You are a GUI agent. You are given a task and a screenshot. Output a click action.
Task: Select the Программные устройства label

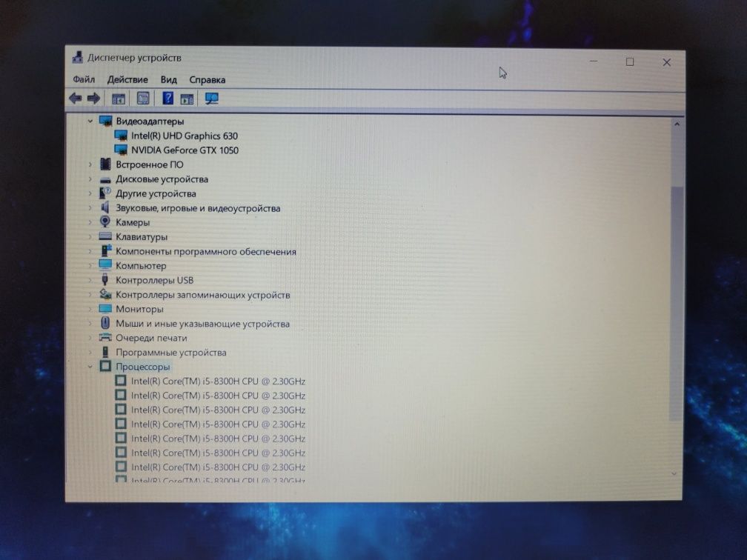pyautogui.click(x=171, y=353)
